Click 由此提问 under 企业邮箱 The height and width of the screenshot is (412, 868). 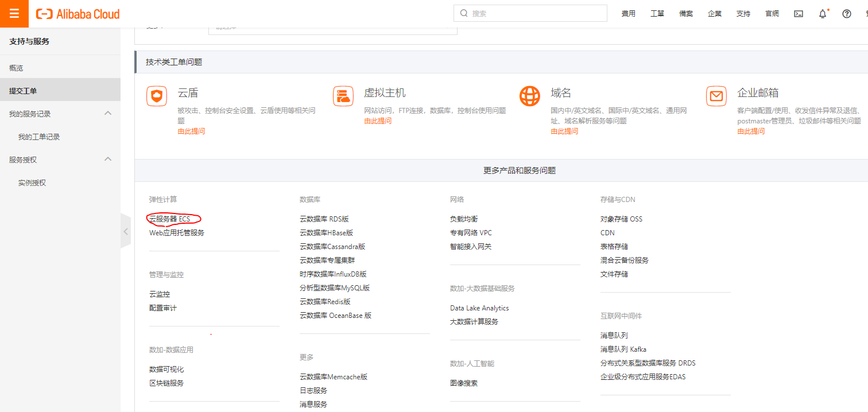[x=751, y=131]
